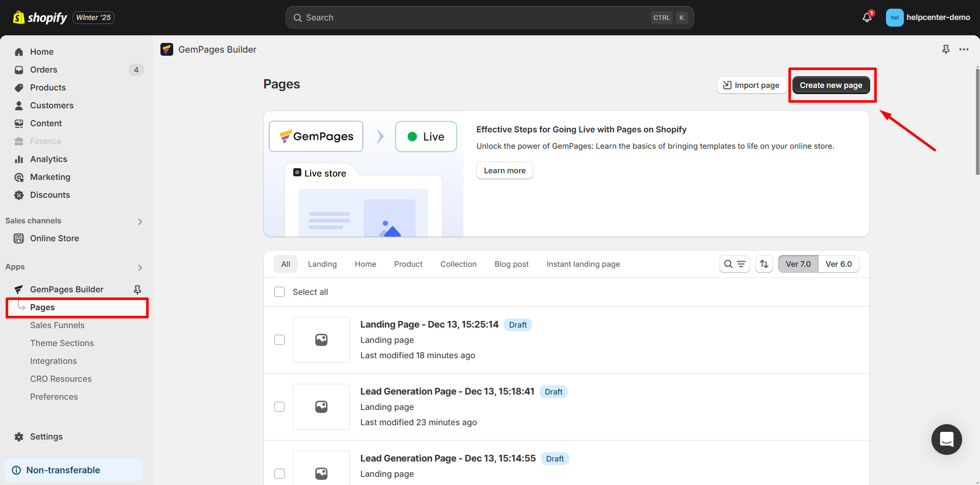
Task: Expand the Sales channels section
Action: coord(139,221)
